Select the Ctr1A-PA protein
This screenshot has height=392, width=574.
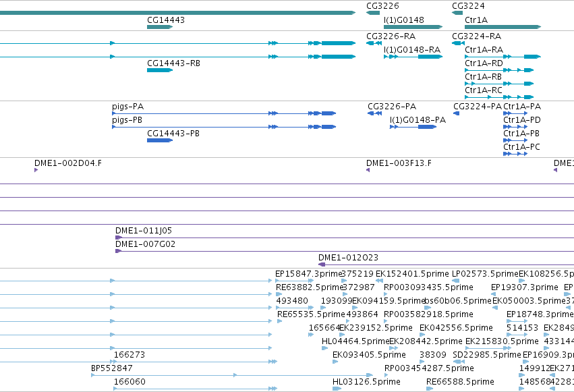point(515,113)
